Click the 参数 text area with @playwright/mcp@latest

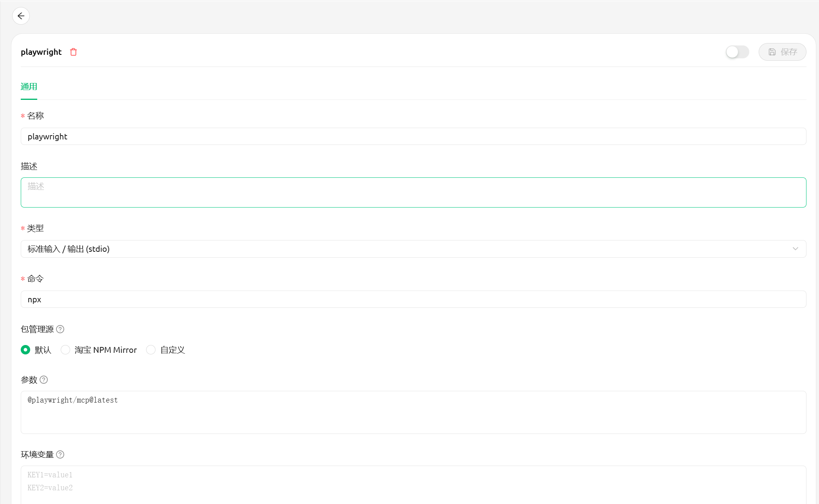tap(413, 412)
